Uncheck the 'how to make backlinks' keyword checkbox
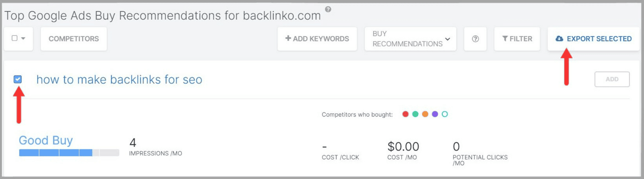The height and width of the screenshot is (179, 644). click(18, 79)
